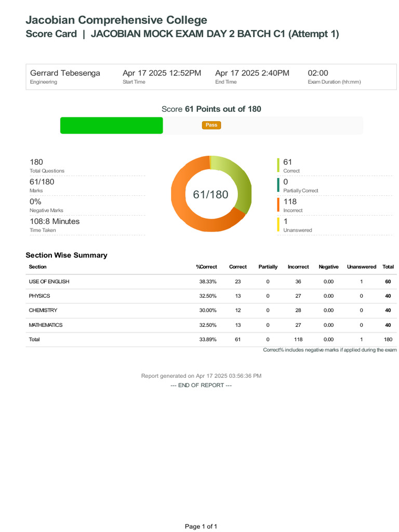Click the Correct% includes negative marks footnote
Screen dimensions: 399x532
(330, 350)
